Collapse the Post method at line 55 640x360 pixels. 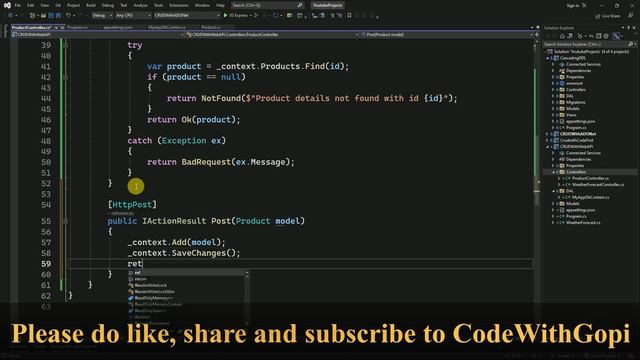(66, 221)
